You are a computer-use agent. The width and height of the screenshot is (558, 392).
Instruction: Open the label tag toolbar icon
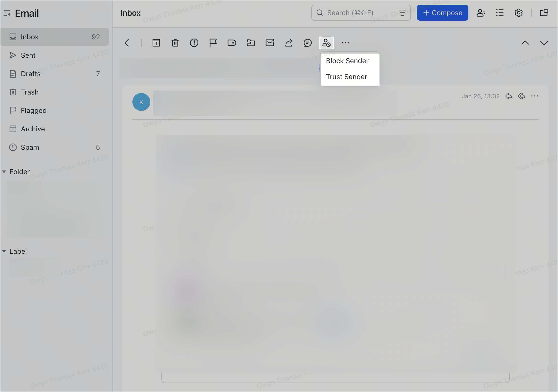coord(232,43)
